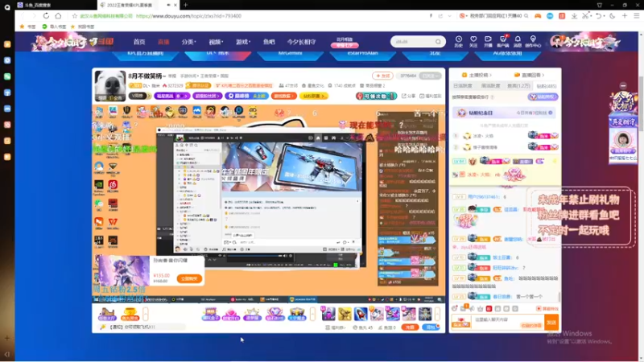
Task: Open the 巅峰榜 peak ranking badge
Action: [x=246, y=96]
